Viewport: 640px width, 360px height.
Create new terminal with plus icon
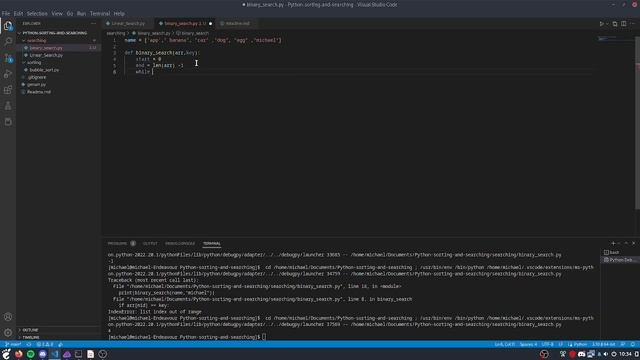pos(613,243)
